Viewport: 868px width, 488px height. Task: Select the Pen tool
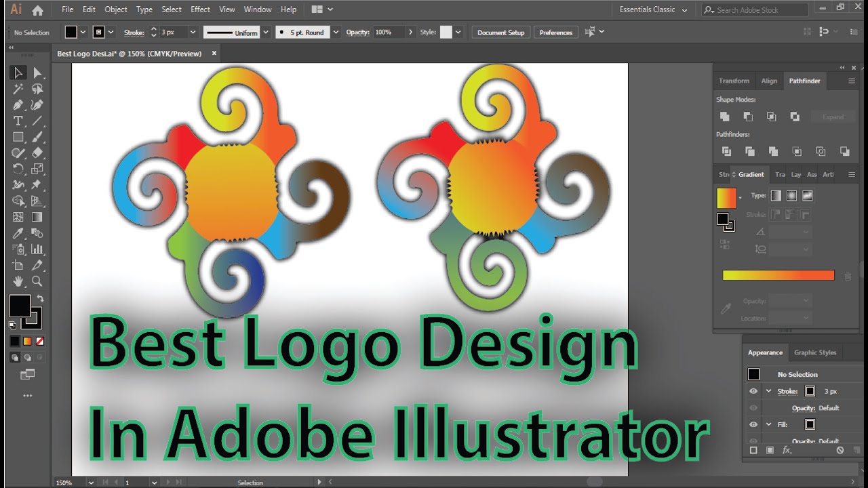tap(18, 105)
